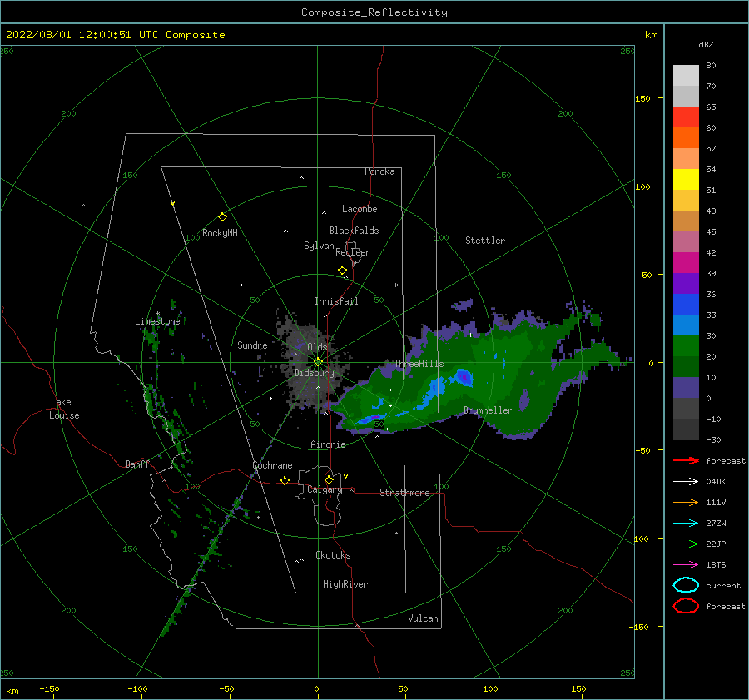Click the cyan 27ZW arrow icon
Viewport: 749px width, 700px height.
pos(686,524)
